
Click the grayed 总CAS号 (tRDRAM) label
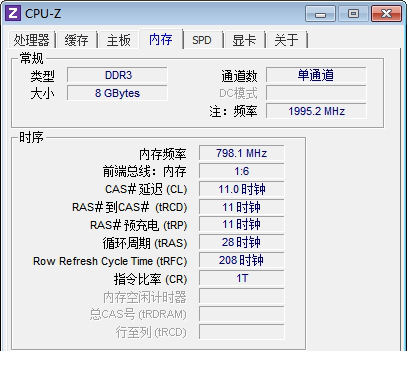pyautogui.click(x=138, y=315)
